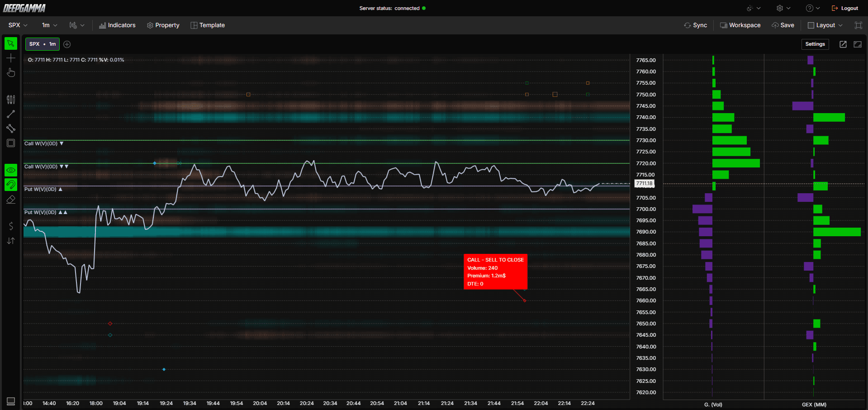Click the Sync button

[696, 25]
